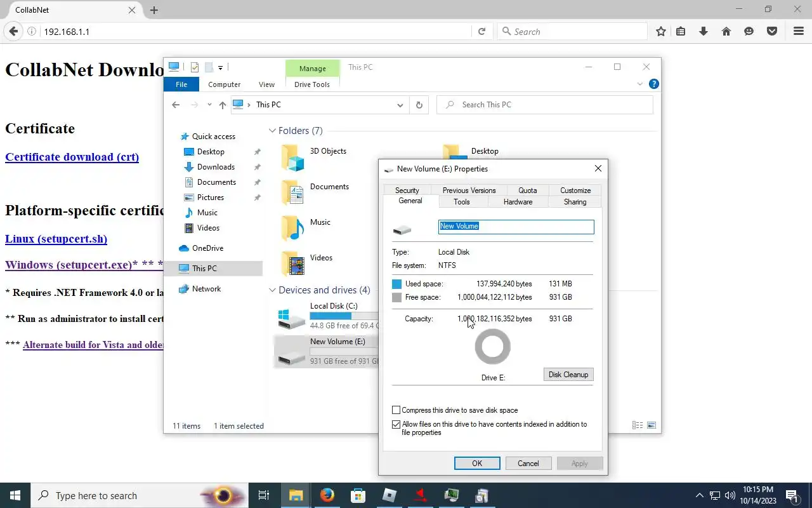Viewport: 812px width, 508px height.
Task: Enable Compress this drive to save disk space
Action: point(396,410)
